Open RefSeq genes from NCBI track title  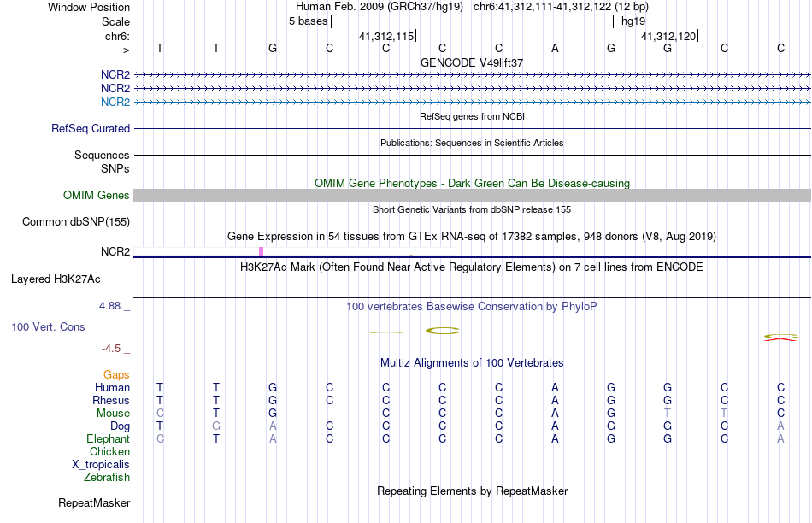pos(472,116)
